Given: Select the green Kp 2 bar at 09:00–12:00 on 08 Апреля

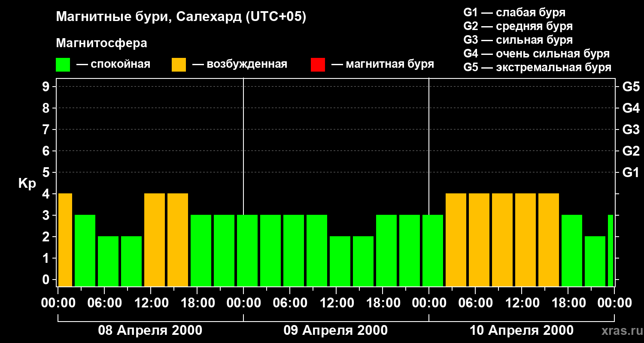Looking at the screenshot, I should (x=131, y=261).
